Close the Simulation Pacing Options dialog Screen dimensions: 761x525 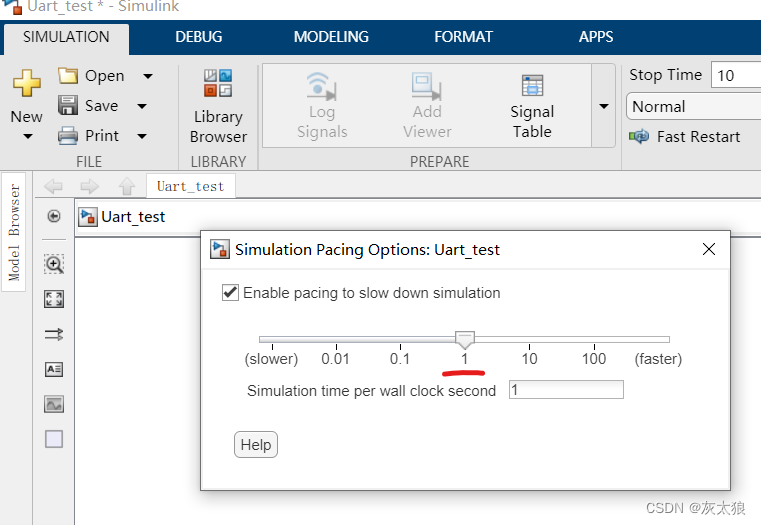[709, 249]
